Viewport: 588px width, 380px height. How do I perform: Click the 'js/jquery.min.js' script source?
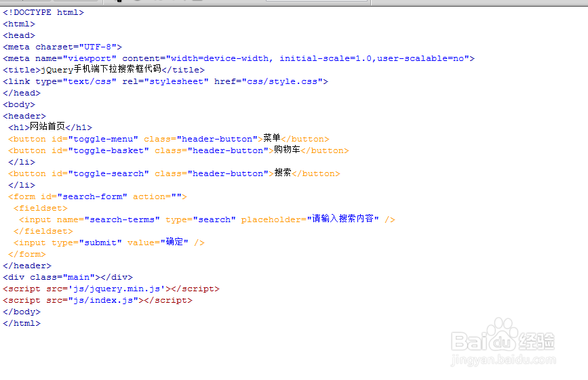coord(117,289)
